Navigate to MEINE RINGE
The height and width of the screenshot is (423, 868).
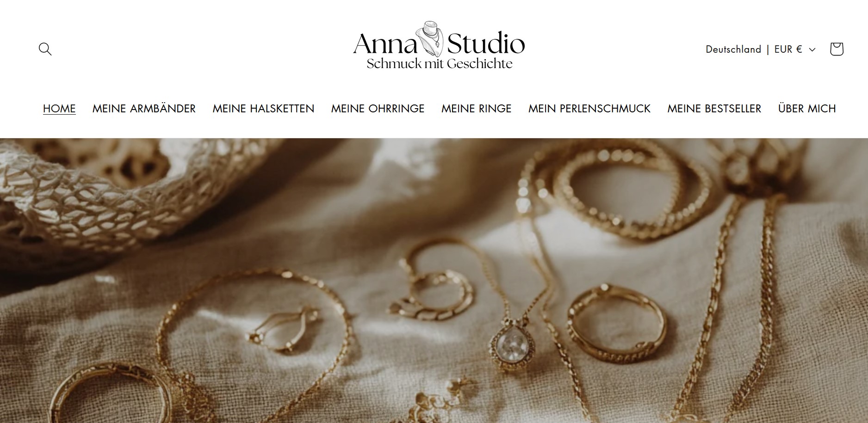click(476, 108)
